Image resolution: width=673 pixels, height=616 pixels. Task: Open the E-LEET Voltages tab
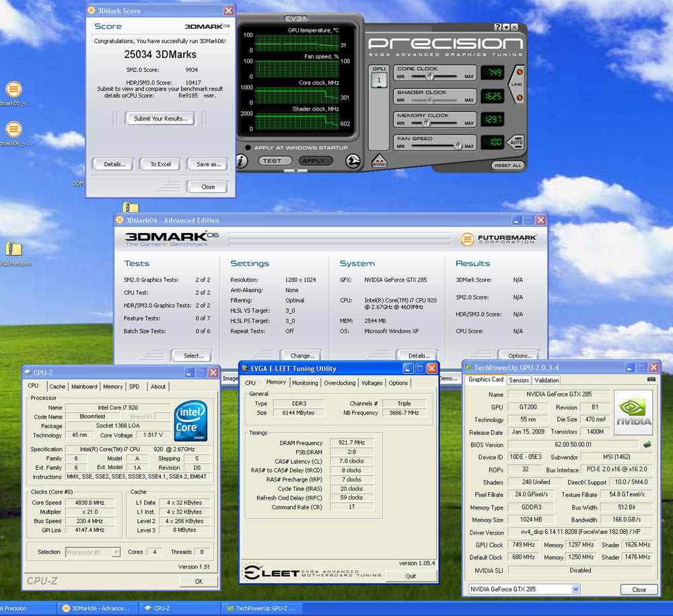pos(371,382)
